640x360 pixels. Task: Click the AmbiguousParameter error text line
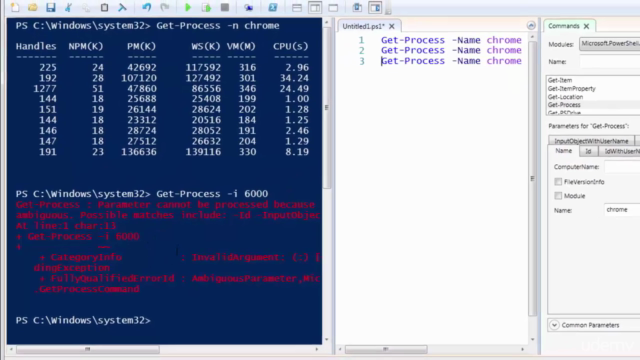click(180, 278)
